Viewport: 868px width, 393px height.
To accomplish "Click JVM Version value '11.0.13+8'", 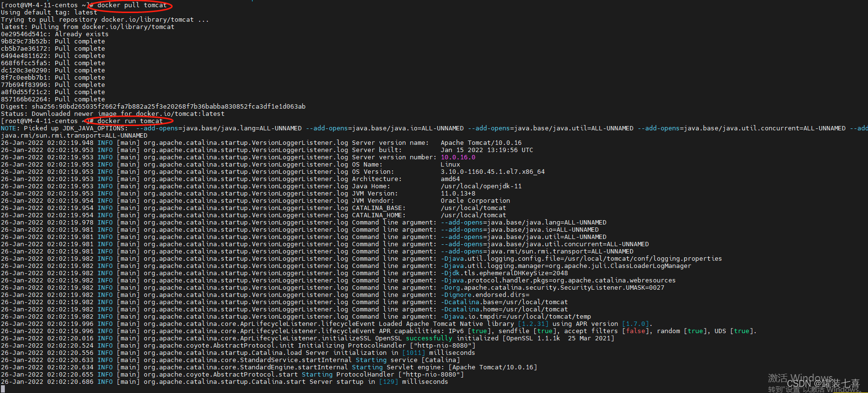I will (458, 194).
